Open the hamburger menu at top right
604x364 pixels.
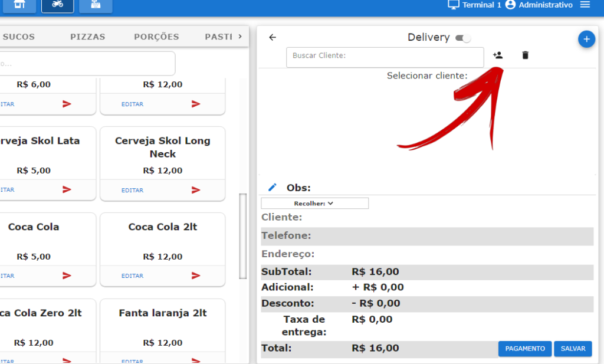(585, 5)
